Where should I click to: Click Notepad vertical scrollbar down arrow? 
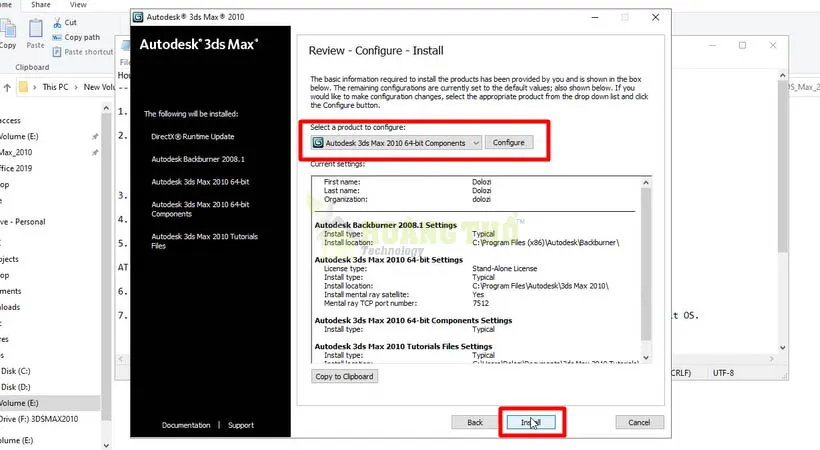782,347
